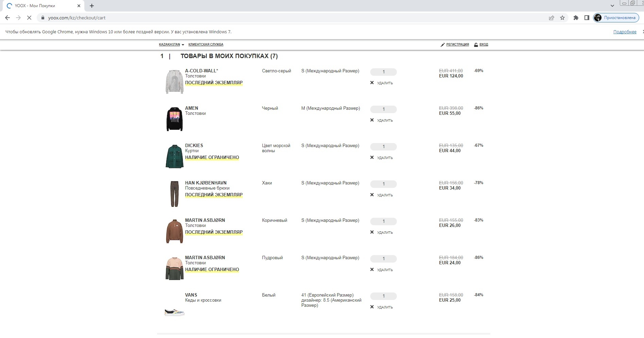Click quantity field for Пудровый MARTIN ASBJØRN
644x338 pixels.
coord(384,259)
